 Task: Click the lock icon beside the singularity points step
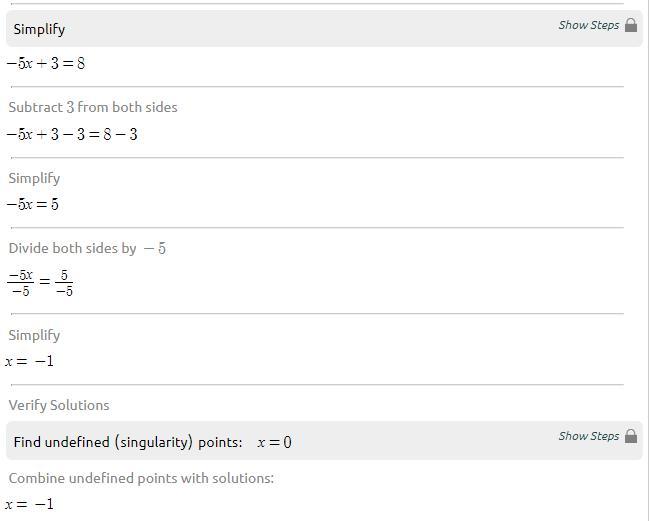[631, 437]
